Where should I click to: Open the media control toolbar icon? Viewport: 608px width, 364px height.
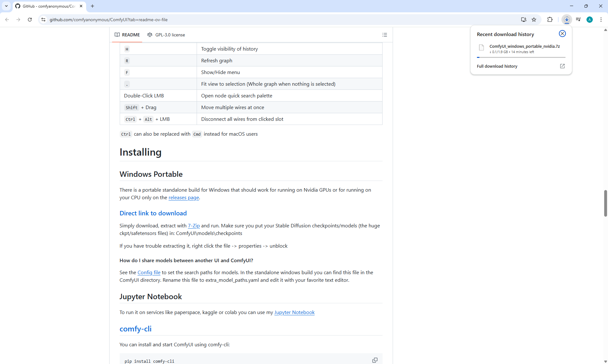click(x=578, y=20)
